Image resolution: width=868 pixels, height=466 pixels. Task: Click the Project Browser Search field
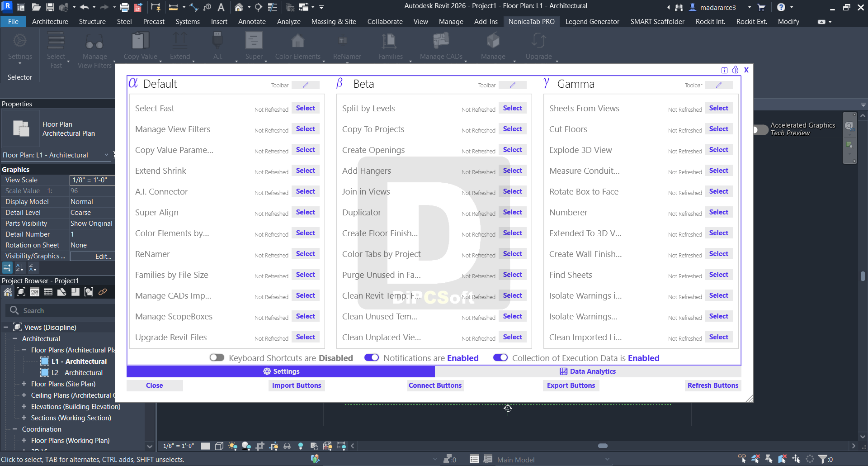click(x=61, y=310)
